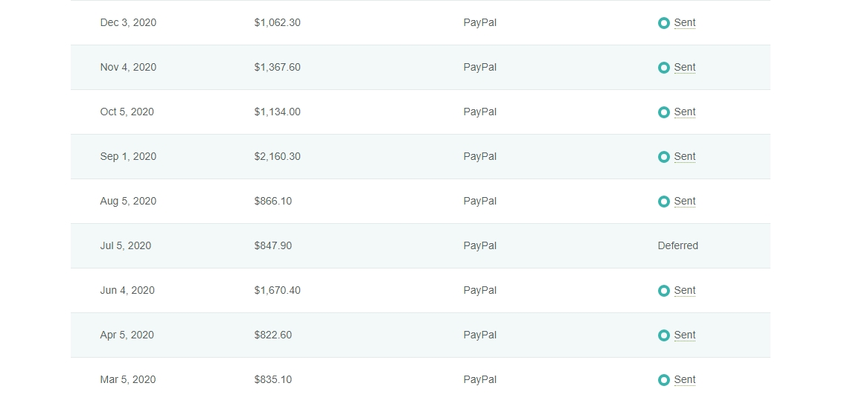Viewport: 868px width, 415px height.
Task: Click the Sent status icon for Dec 3, 2020
Action: [664, 23]
